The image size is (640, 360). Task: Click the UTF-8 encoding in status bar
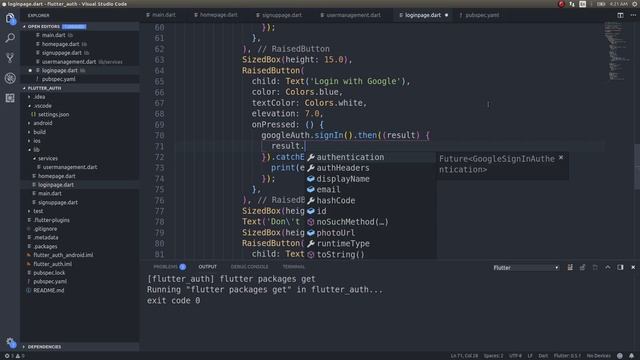(x=515, y=356)
